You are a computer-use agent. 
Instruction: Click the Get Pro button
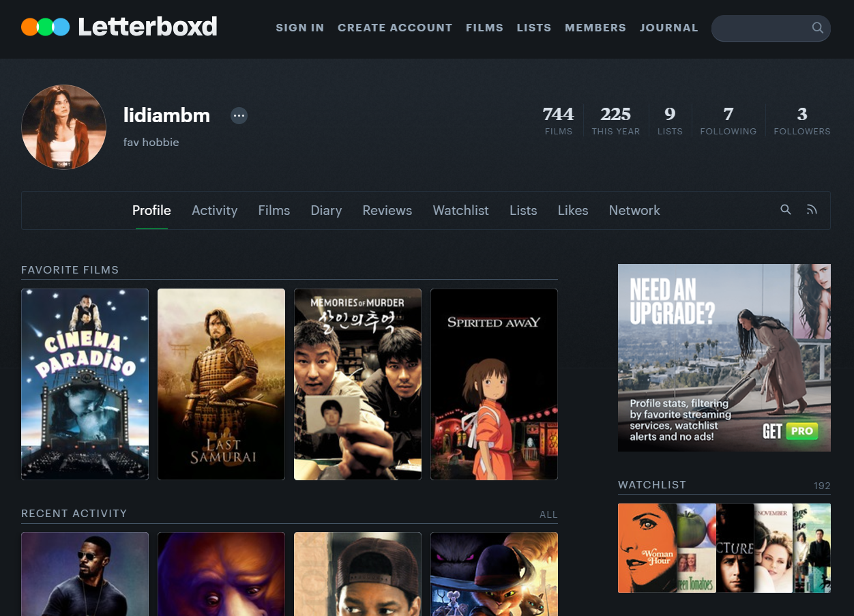790,431
